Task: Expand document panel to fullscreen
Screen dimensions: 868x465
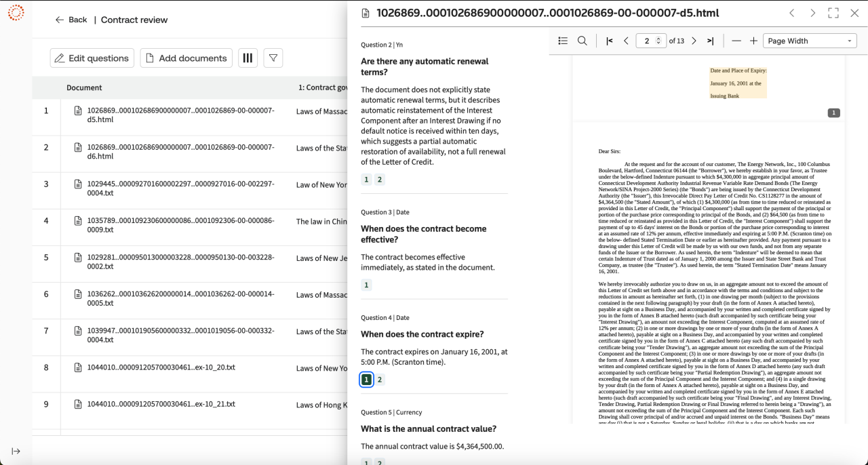Action: 833,13
